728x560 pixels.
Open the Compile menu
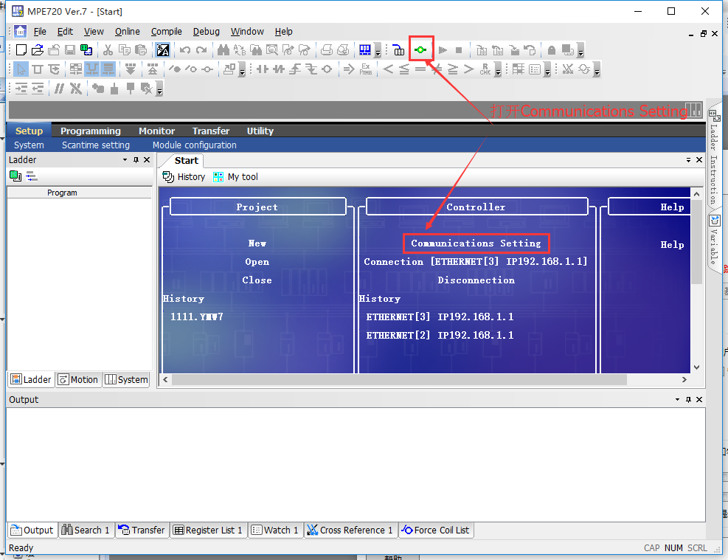tap(166, 32)
